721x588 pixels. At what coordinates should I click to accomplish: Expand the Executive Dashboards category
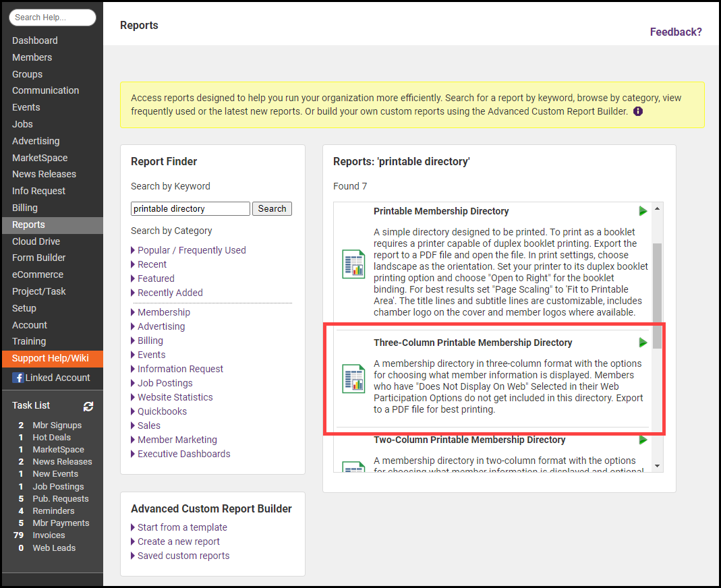click(x=183, y=454)
